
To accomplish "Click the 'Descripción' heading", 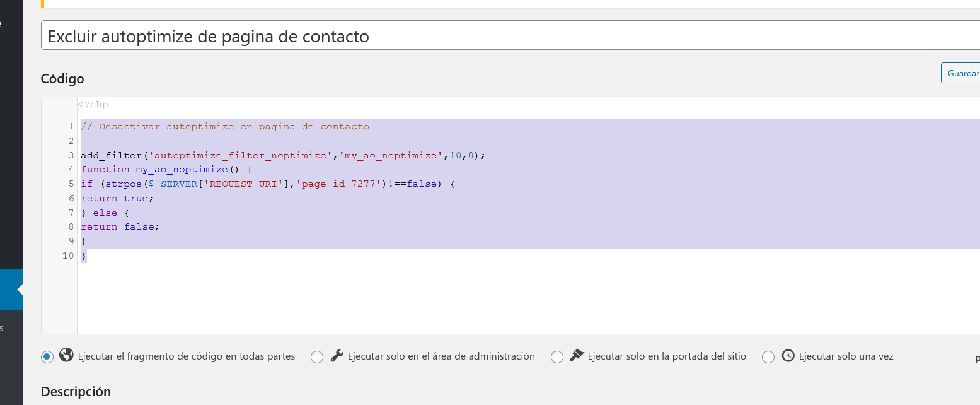I will tap(76, 392).
